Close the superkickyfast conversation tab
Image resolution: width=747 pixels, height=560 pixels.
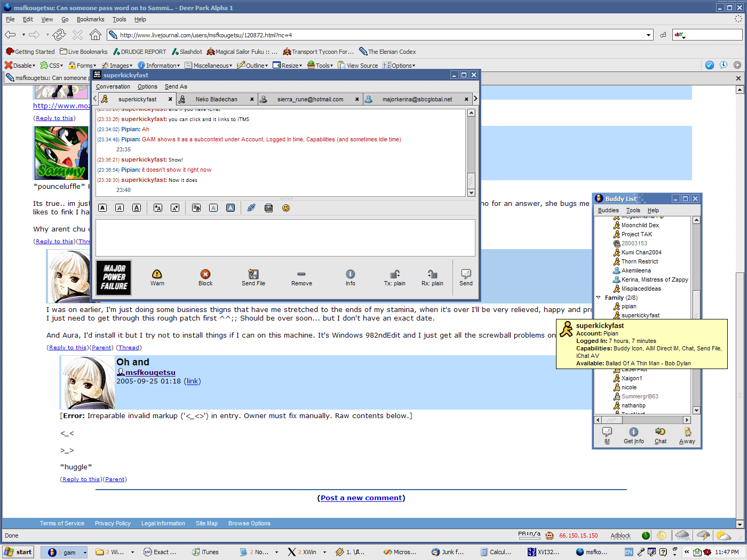[170, 99]
